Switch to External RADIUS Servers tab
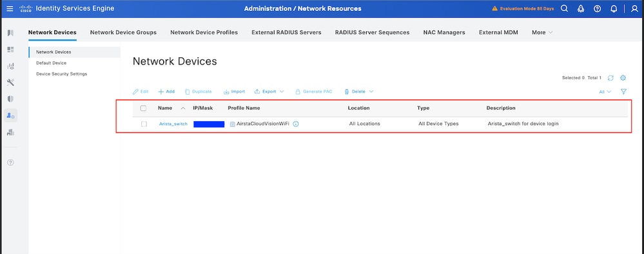 point(286,32)
